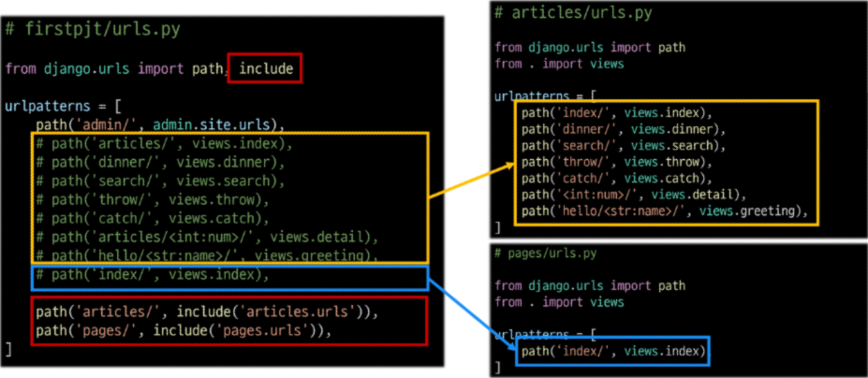868x378 pixels.
Task: Click path('search/', views.search) in articles/urls.py
Action: tap(624, 146)
